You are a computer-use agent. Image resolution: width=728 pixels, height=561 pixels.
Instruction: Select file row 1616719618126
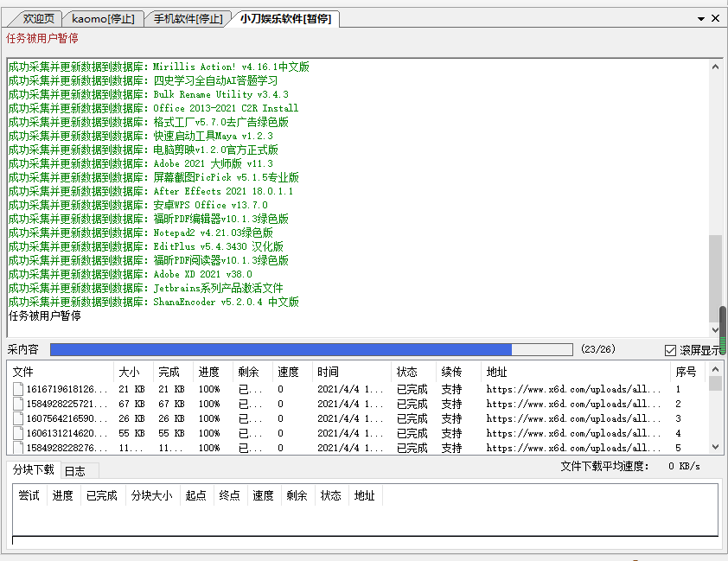357,389
